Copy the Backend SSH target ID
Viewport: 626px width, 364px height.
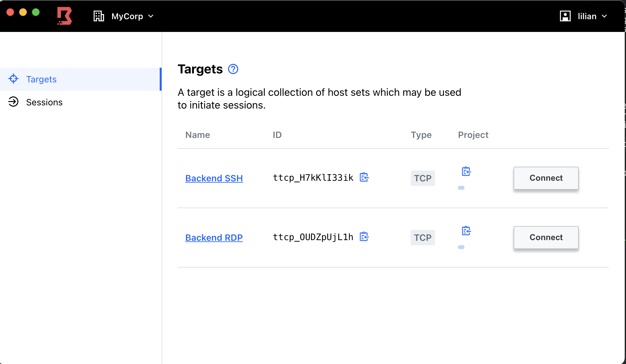364,178
